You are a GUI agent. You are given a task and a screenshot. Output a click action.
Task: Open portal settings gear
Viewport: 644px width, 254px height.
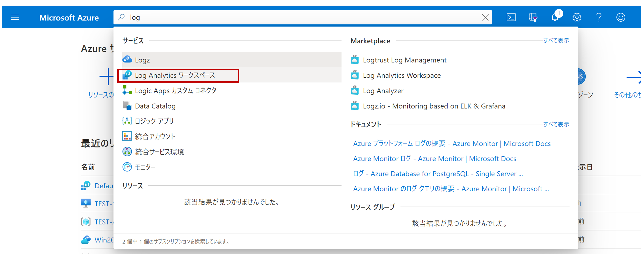(x=577, y=17)
